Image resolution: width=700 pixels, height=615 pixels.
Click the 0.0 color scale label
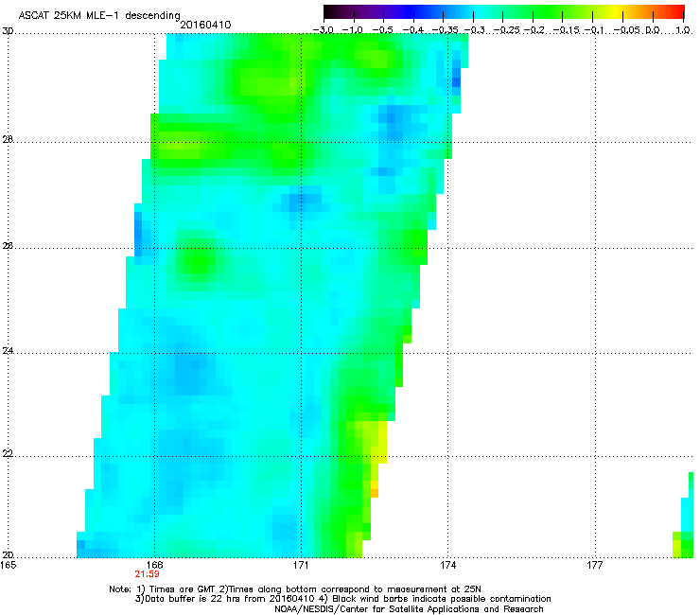653,30
